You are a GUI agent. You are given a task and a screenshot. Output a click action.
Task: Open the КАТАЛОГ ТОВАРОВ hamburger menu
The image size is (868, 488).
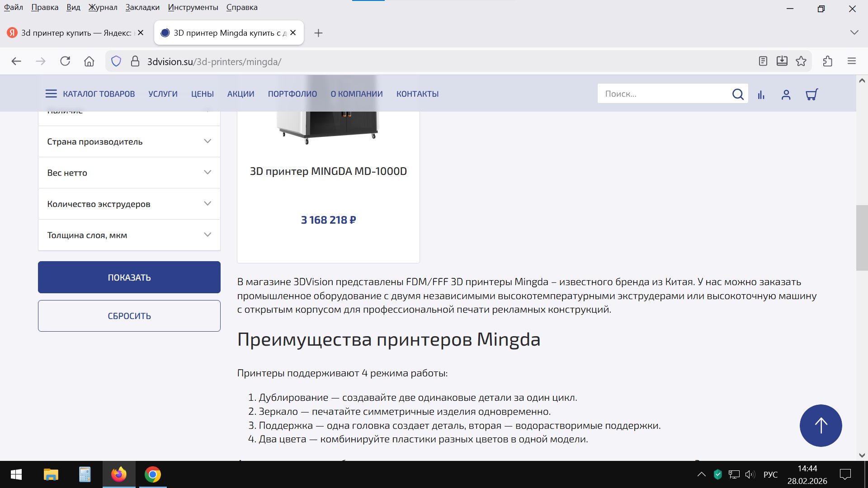pos(51,94)
